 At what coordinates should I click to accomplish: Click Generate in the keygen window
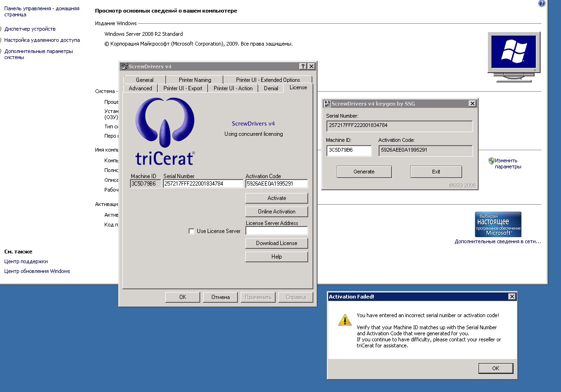click(364, 172)
